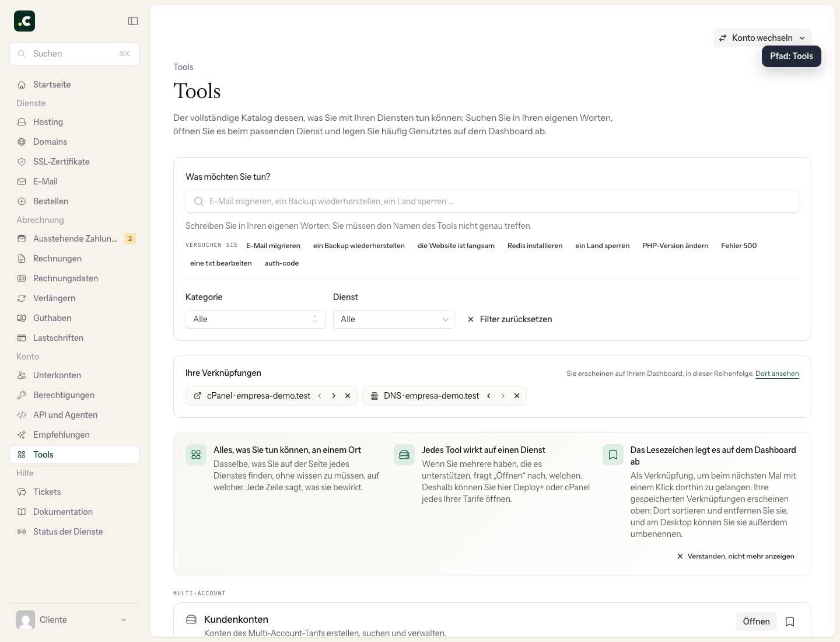Image resolution: width=840 pixels, height=642 pixels.
Task: Open the Kategorie dropdown
Action: [x=256, y=319]
